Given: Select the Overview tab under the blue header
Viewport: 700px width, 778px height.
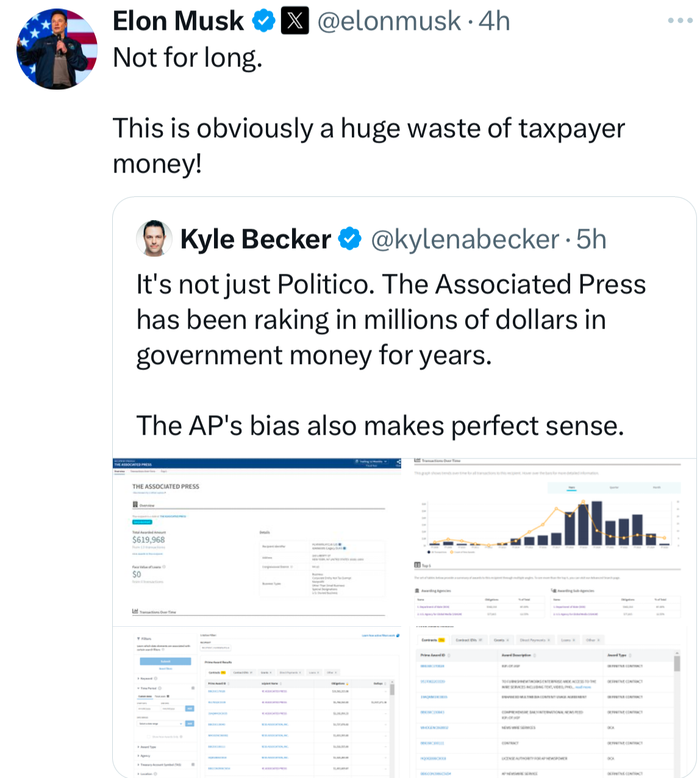Looking at the screenshot, I should point(120,471).
